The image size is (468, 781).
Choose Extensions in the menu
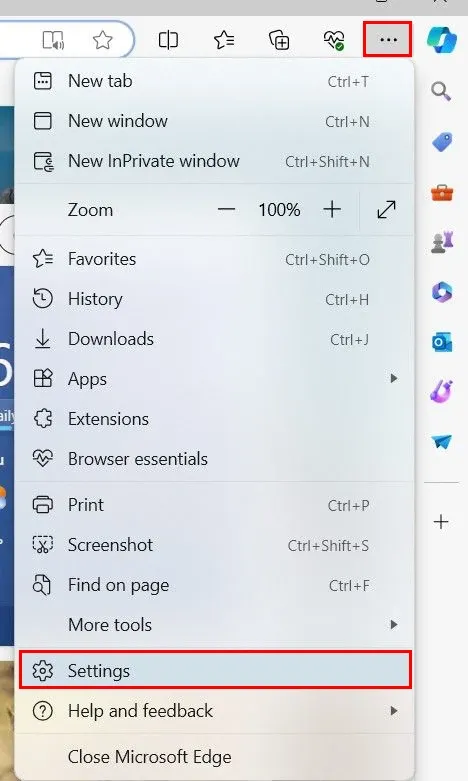click(x=215, y=419)
